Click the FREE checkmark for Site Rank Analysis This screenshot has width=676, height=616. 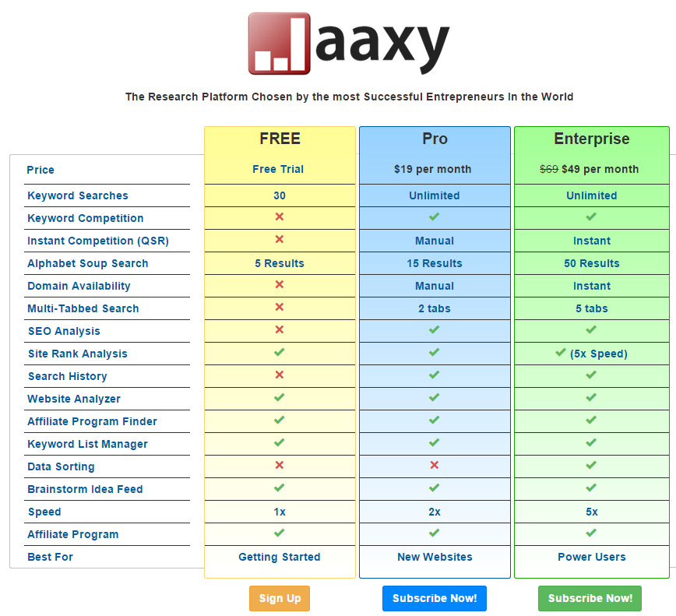(x=280, y=352)
